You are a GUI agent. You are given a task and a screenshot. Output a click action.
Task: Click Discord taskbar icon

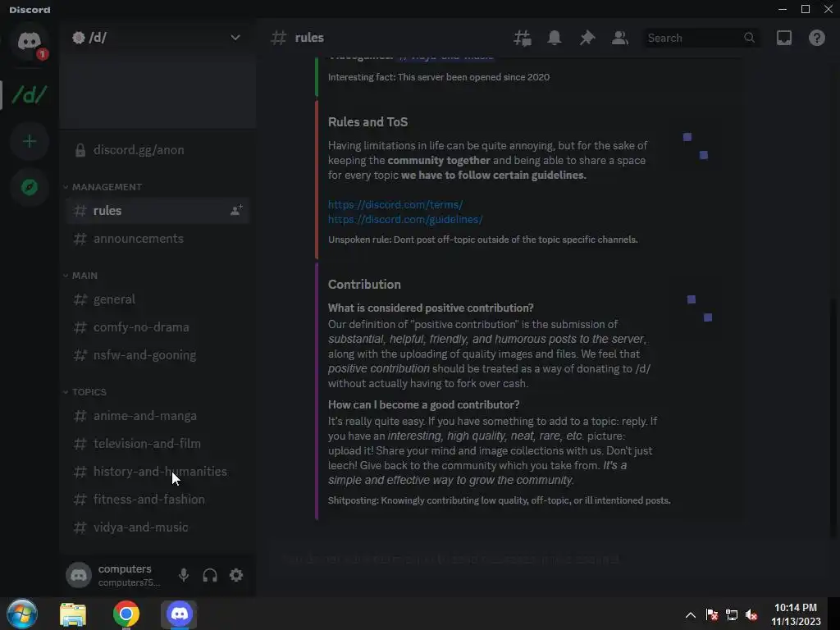click(x=179, y=614)
